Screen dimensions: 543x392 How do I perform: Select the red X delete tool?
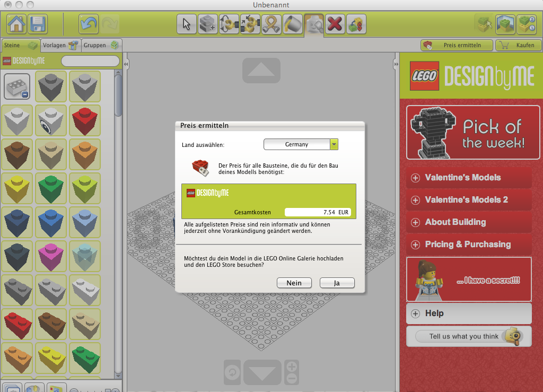[x=335, y=24]
